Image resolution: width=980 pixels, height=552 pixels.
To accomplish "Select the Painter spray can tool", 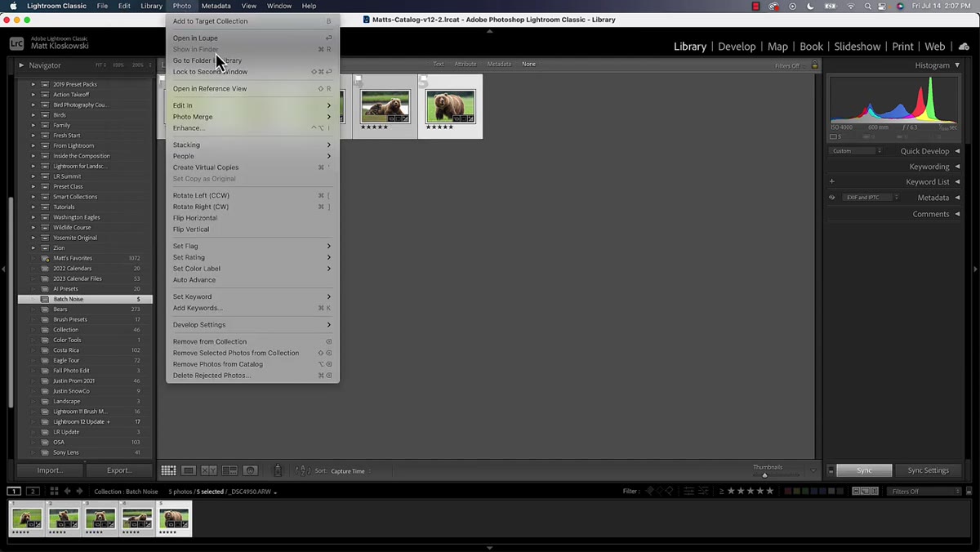I will 278,470.
